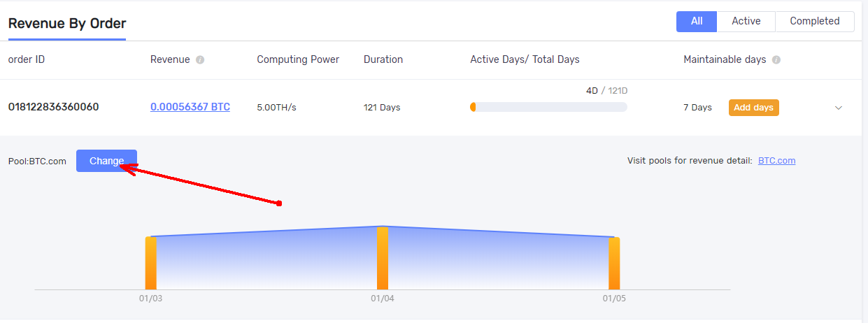This screenshot has height=323, width=868.
Task: Click the Computing Power column header
Action: [x=298, y=59]
